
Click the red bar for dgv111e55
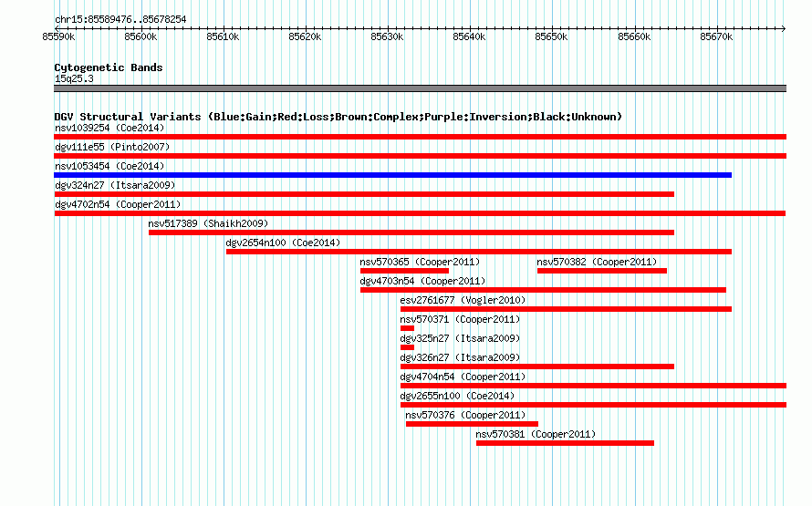tap(420, 156)
